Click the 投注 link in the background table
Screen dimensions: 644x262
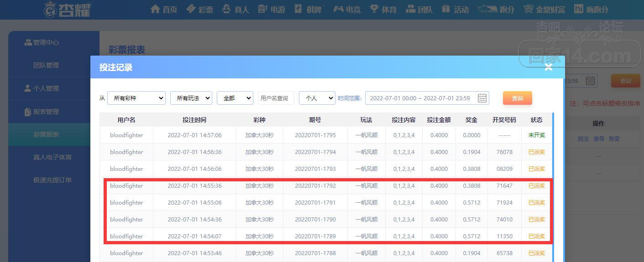tap(583, 139)
